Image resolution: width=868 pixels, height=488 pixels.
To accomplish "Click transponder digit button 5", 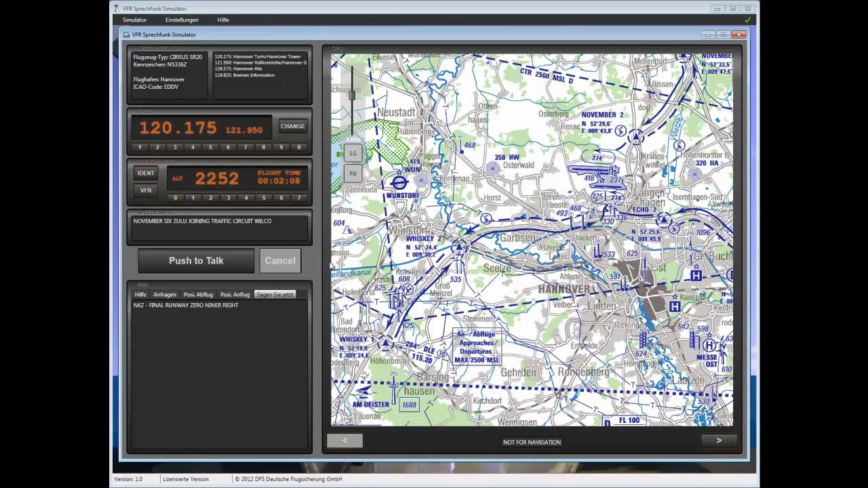I will pos(263,198).
